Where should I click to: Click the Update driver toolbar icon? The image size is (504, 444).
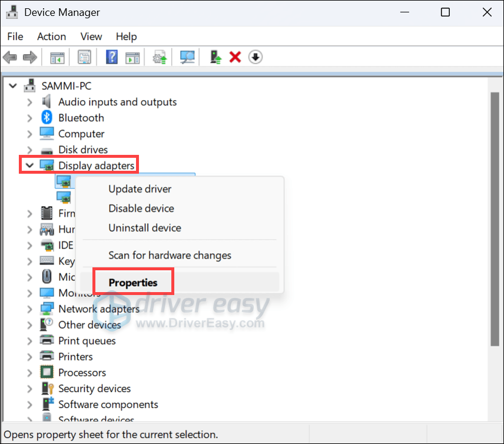tap(216, 57)
